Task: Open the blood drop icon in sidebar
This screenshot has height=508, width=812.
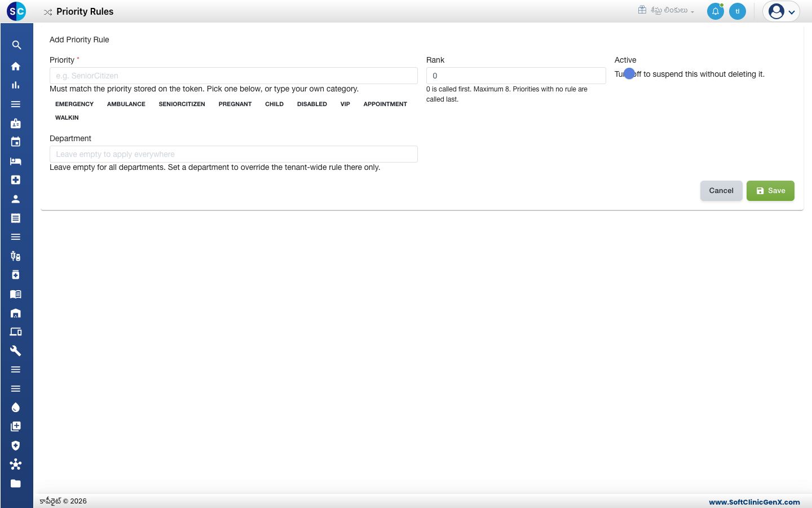Action: [16, 408]
